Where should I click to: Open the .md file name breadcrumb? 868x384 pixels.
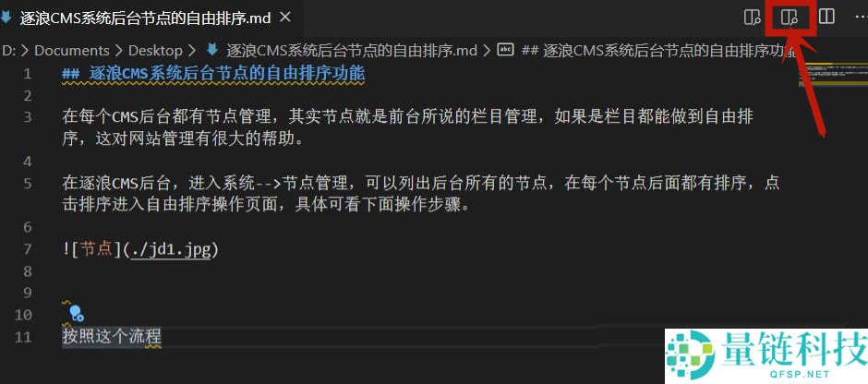[x=352, y=51]
